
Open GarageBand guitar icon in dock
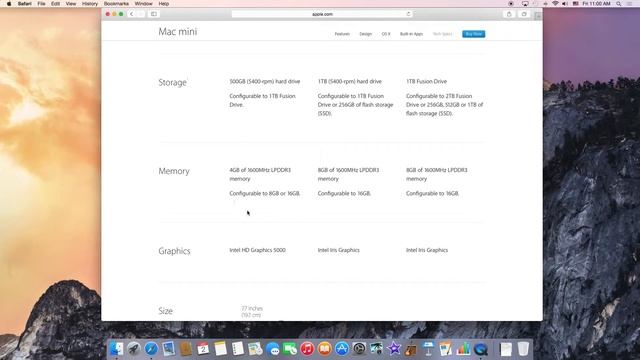411,349
